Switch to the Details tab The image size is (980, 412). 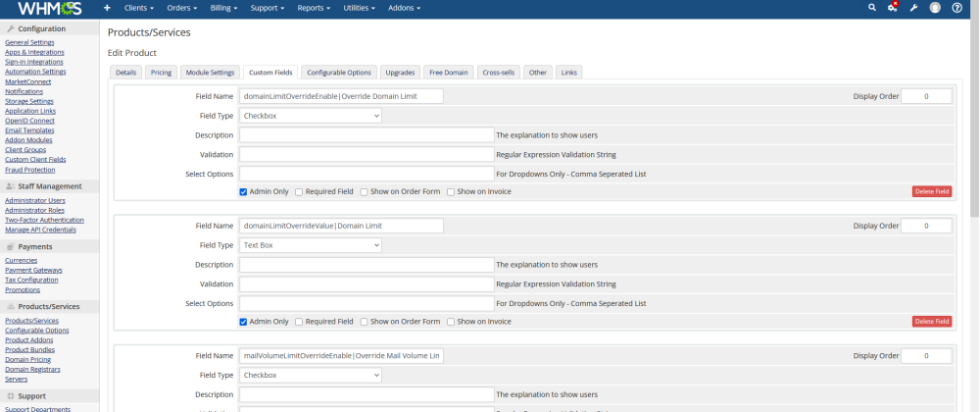click(125, 73)
